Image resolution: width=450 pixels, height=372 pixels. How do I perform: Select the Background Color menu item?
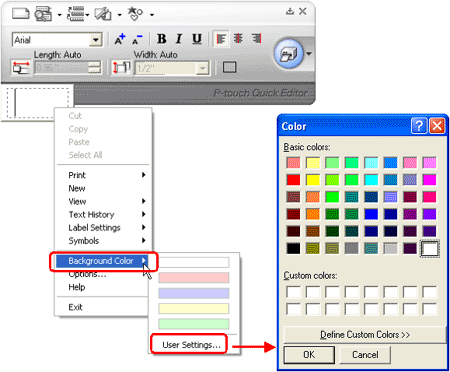pyautogui.click(x=103, y=261)
